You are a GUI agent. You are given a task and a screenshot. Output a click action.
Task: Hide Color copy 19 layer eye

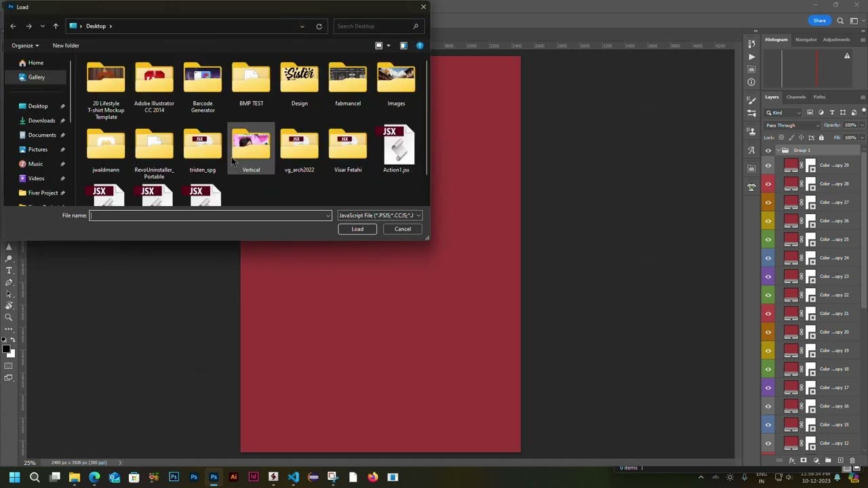[768, 350]
